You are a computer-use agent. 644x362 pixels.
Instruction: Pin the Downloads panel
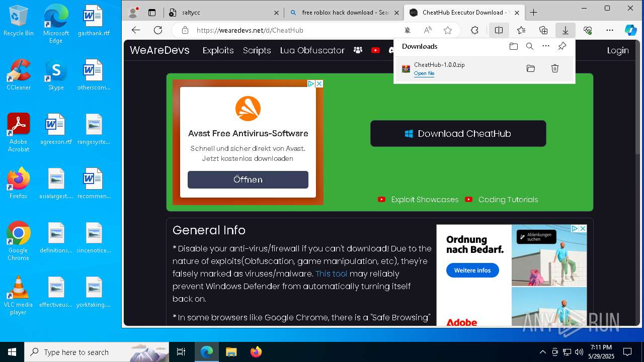click(562, 46)
